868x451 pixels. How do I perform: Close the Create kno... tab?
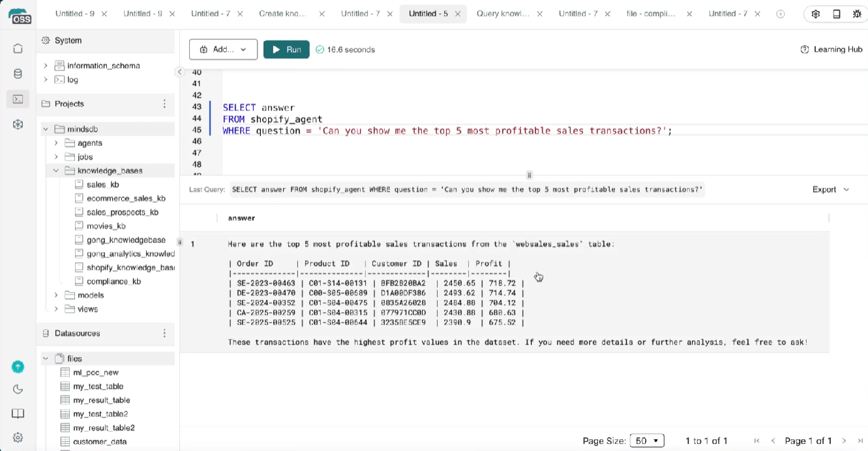(x=322, y=14)
